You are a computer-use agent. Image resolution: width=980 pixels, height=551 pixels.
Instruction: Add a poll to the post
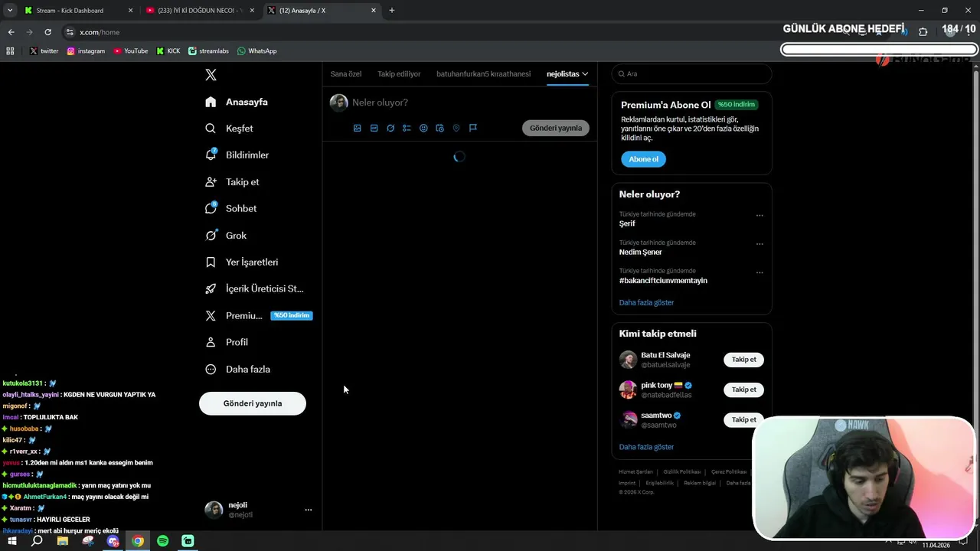407,128
